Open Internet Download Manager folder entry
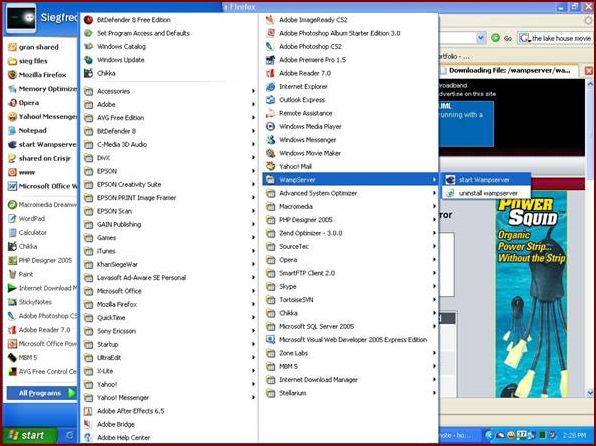The height and width of the screenshot is (446, 596). click(x=350, y=379)
